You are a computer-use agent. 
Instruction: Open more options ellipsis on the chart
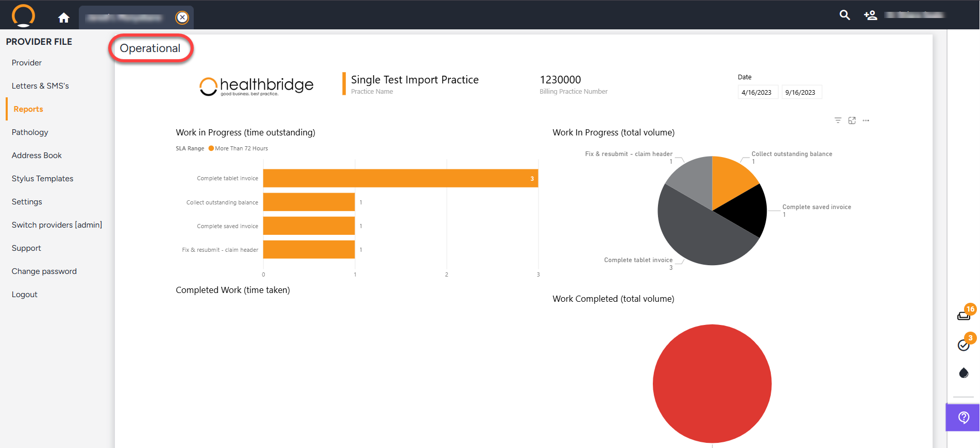[x=866, y=120]
